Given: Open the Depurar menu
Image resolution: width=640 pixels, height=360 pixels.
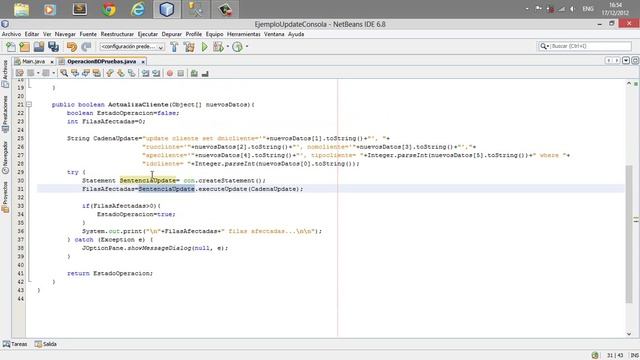Looking at the screenshot, I should pos(171,34).
